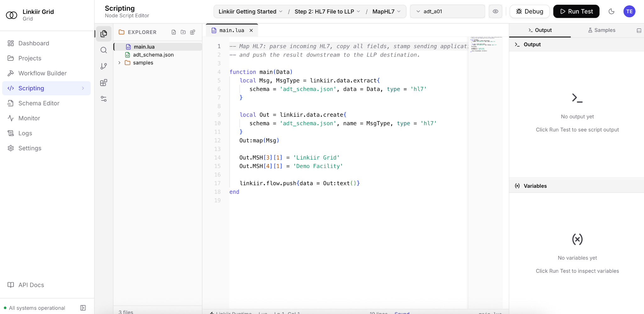Switch to the Samples tab
The width and height of the screenshot is (644, 314).
tap(602, 30)
